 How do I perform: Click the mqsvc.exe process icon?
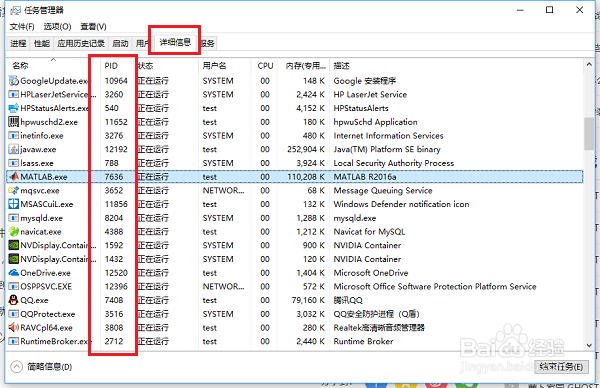[x=13, y=191]
